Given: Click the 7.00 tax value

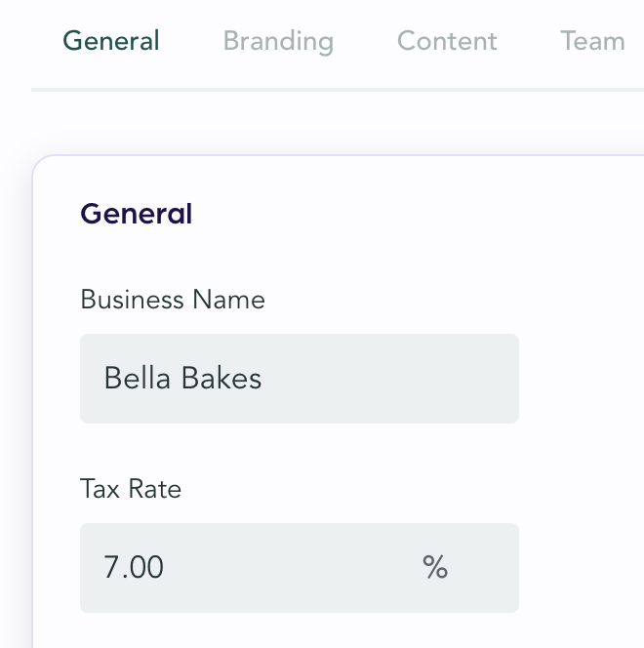Looking at the screenshot, I should pyautogui.click(x=134, y=567).
